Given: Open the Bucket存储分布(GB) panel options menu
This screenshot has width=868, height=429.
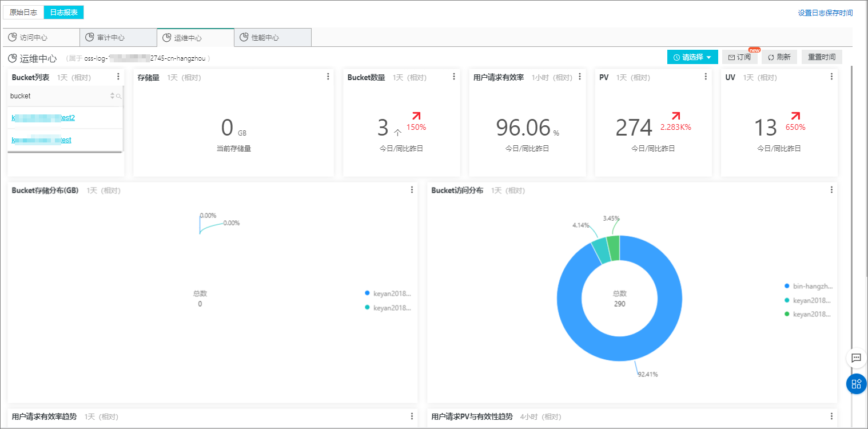Looking at the screenshot, I should coord(412,190).
